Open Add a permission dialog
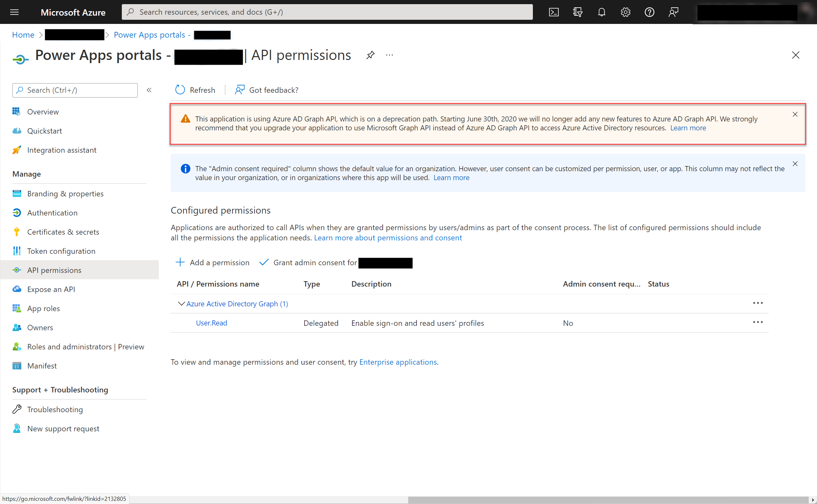Viewport: 817px width, 504px height. coord(213,262)
